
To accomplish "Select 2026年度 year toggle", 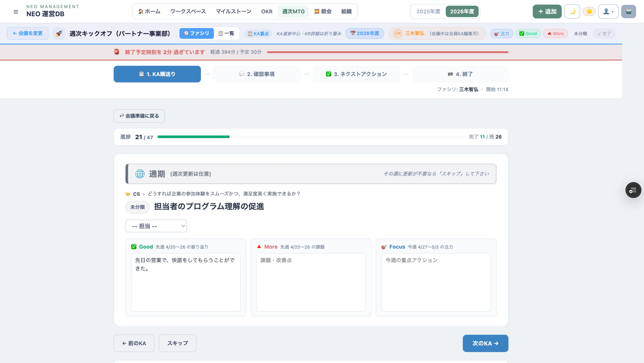I will click(x=462, y=11).
